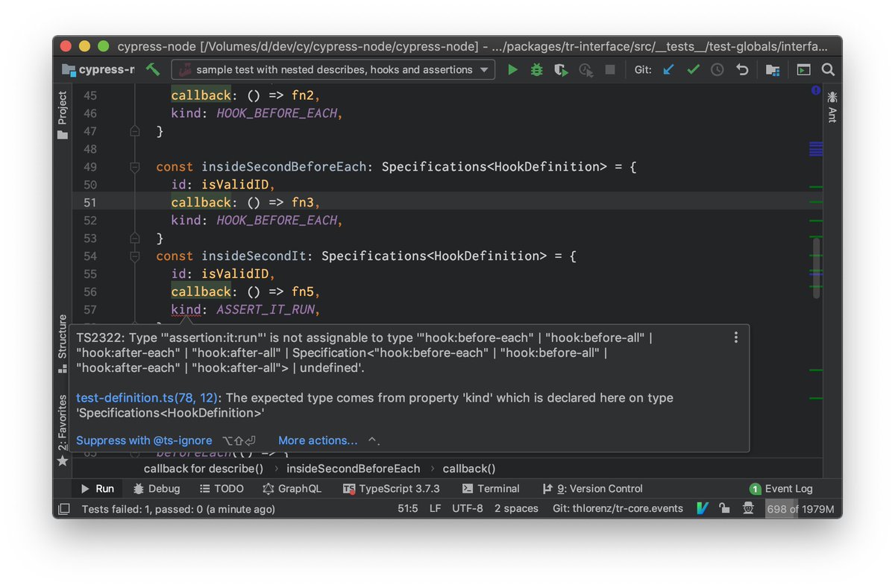Viewport: 895px width, 588px height.
Task: Fold the insideSecondIt block at line 54
Action: click(135, 256)
